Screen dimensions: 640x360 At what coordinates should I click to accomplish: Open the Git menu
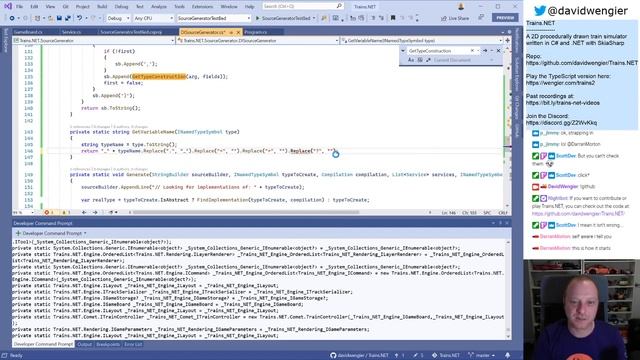tap(65, 7)
